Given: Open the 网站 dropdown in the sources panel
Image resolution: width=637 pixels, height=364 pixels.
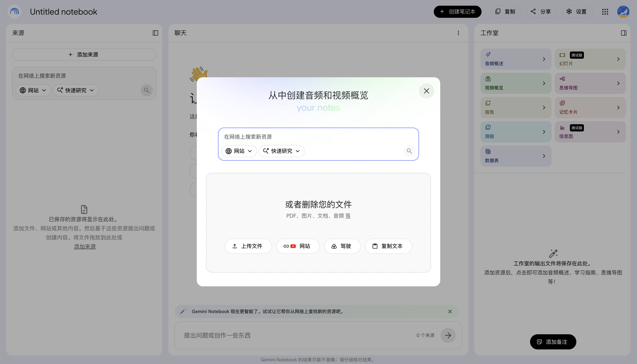Looking at the screenshot, I should (x=33, y=90).
